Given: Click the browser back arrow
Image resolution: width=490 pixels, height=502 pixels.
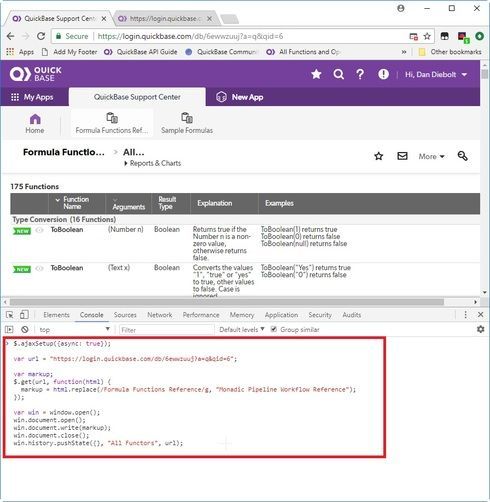Looking at the screenshot, I should (11, 36).
